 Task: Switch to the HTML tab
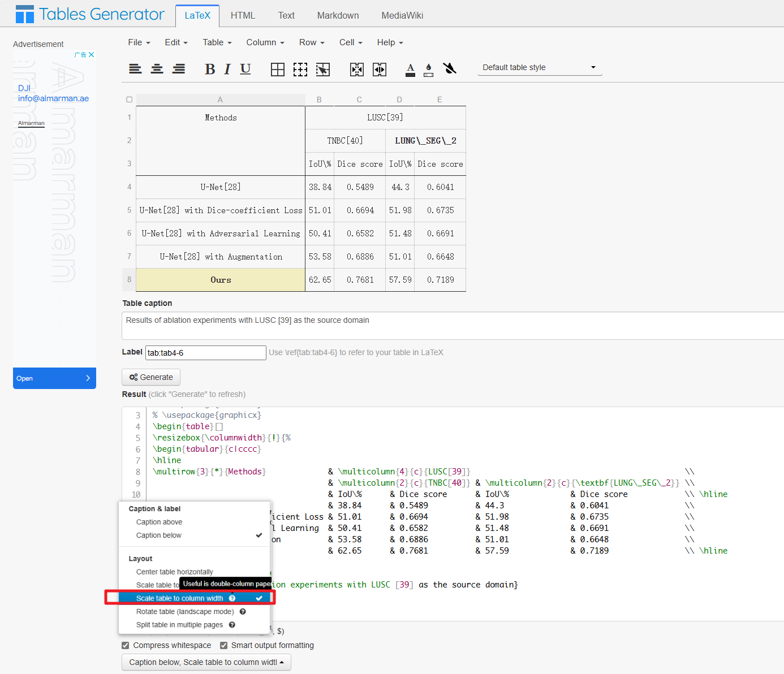pyautogui.click(x=243, y=16)
